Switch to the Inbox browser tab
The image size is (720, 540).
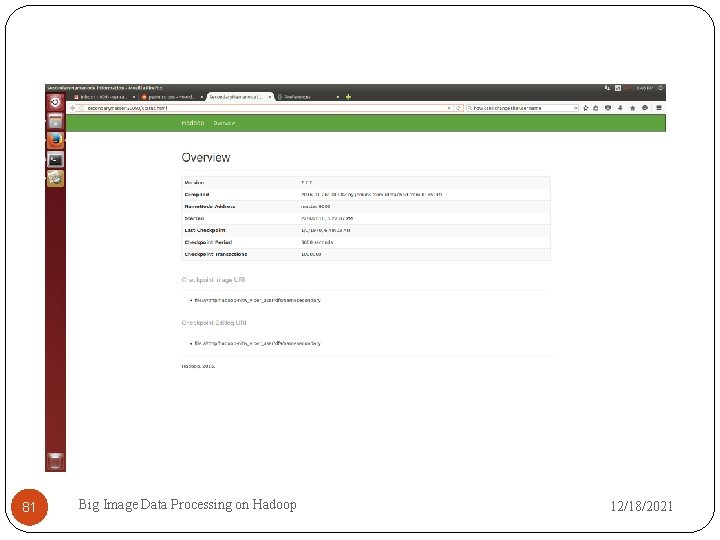(104, 97)
